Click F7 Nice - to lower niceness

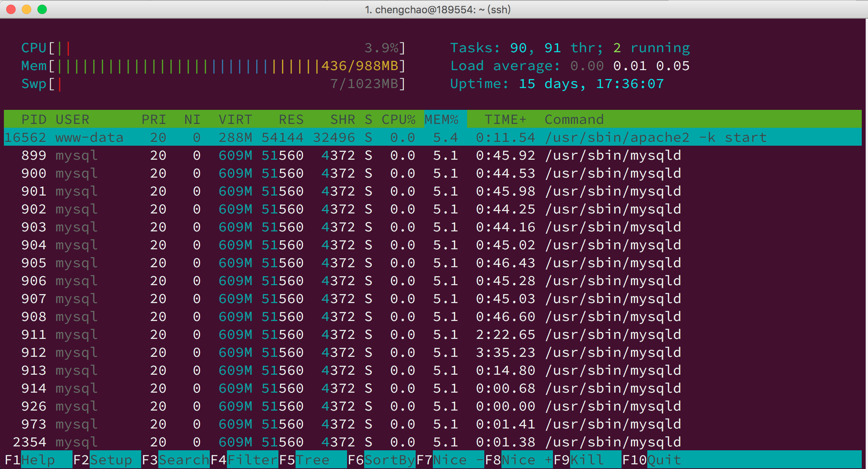coord(450,460)
